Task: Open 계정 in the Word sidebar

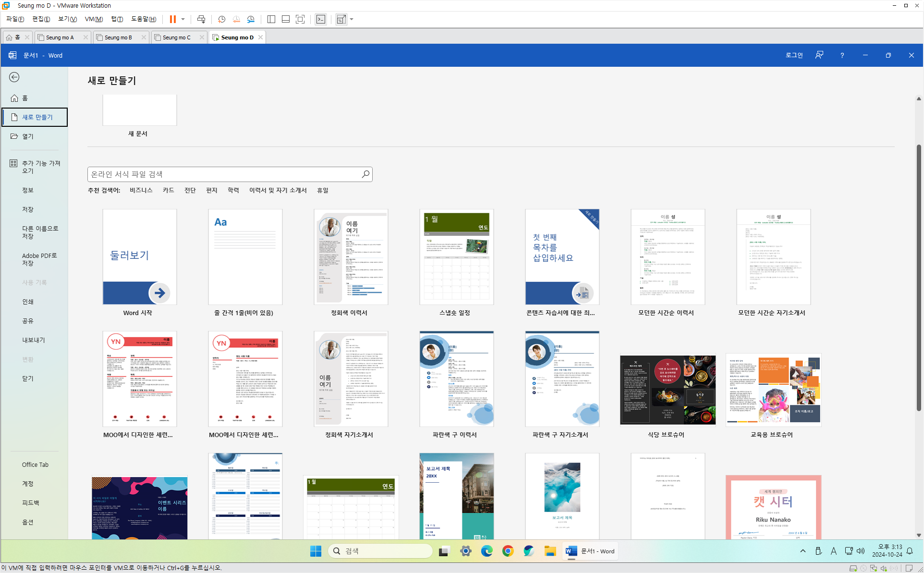Action: [34, 484]
